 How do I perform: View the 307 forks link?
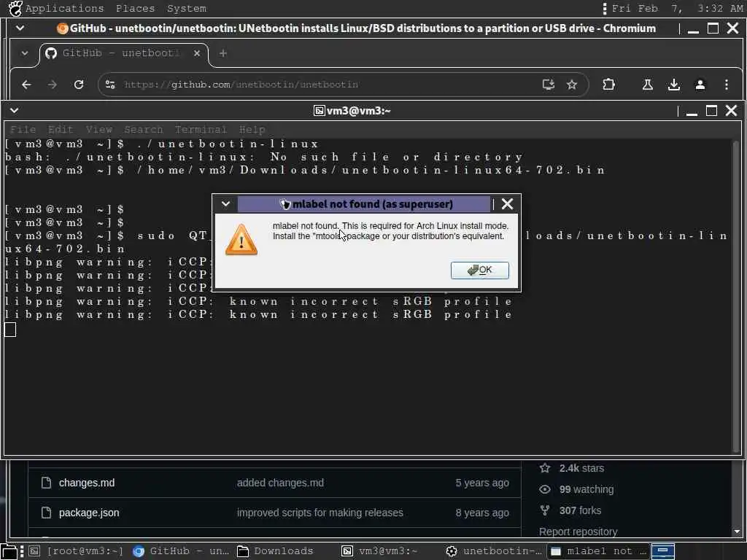coord(580,510)
